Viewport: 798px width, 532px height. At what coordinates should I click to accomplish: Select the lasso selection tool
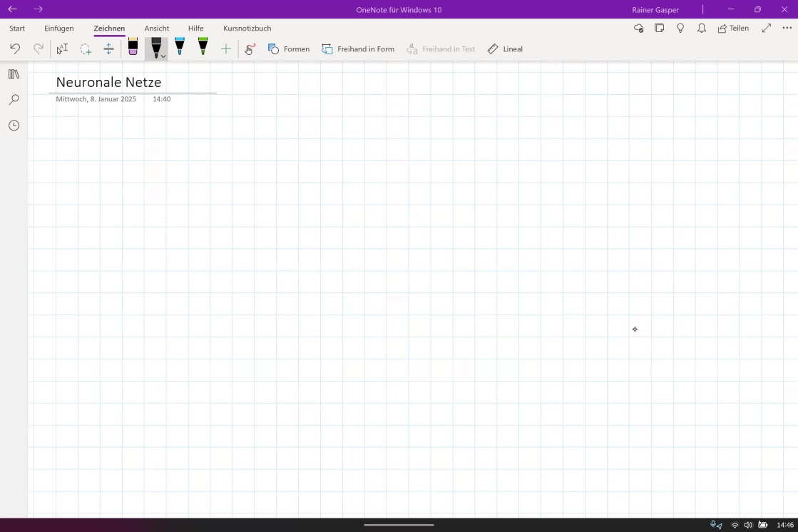(86, 49)
